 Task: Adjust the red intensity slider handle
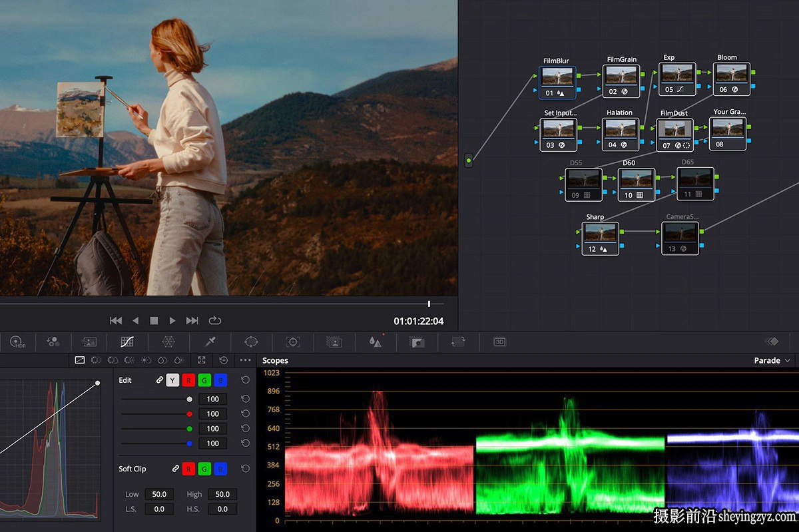(190, 414)
